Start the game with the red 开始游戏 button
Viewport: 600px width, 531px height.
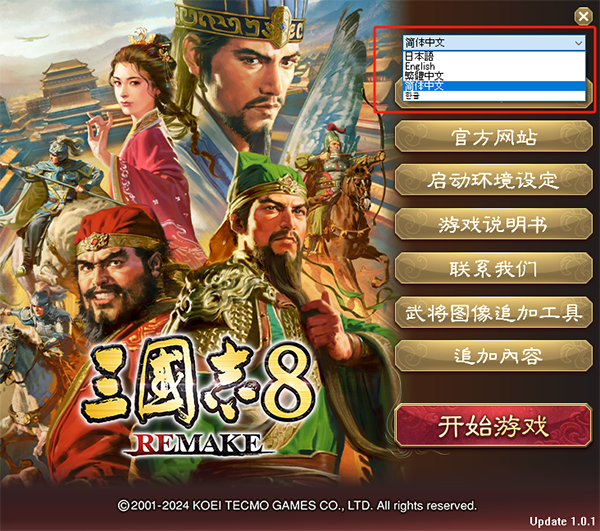point(493,426)
